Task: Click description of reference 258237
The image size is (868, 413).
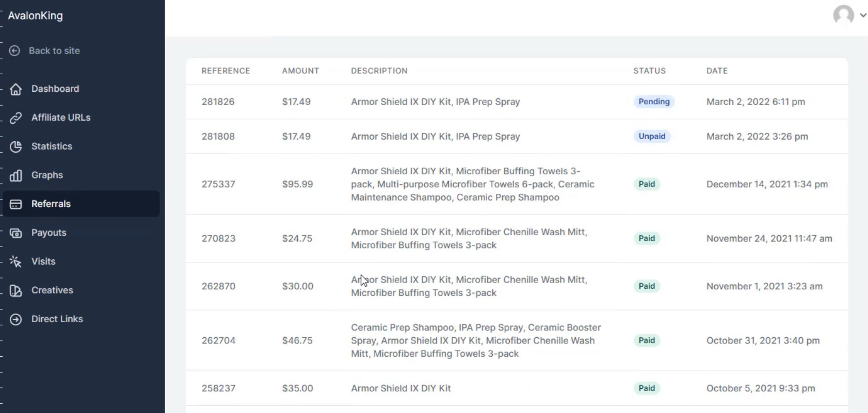Action: (401, 388)
